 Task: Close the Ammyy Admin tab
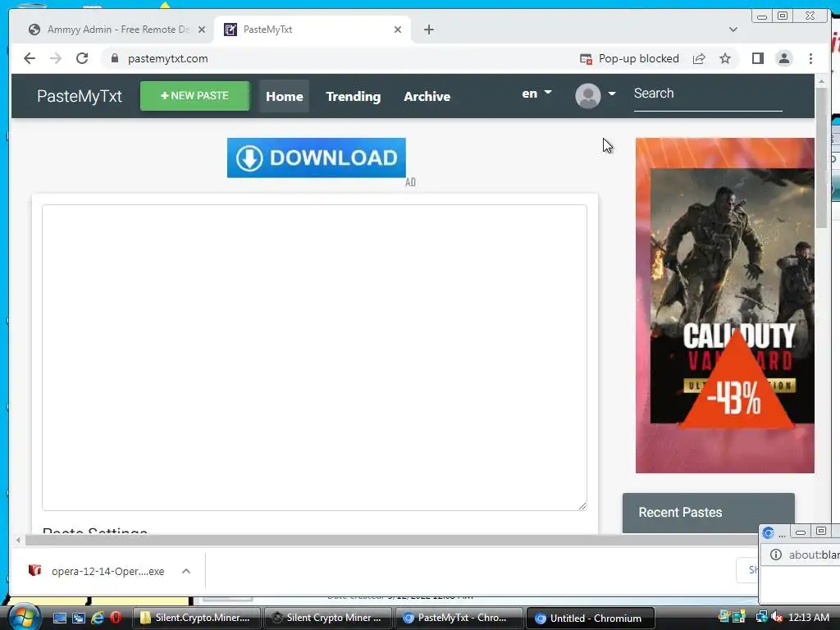pyautogui.click(x=202, y=30)
